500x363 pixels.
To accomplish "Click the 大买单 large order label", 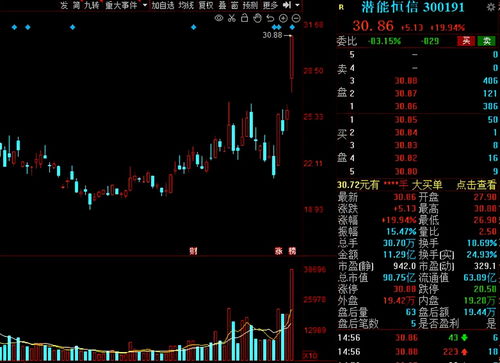I will [x=427, y=185].
